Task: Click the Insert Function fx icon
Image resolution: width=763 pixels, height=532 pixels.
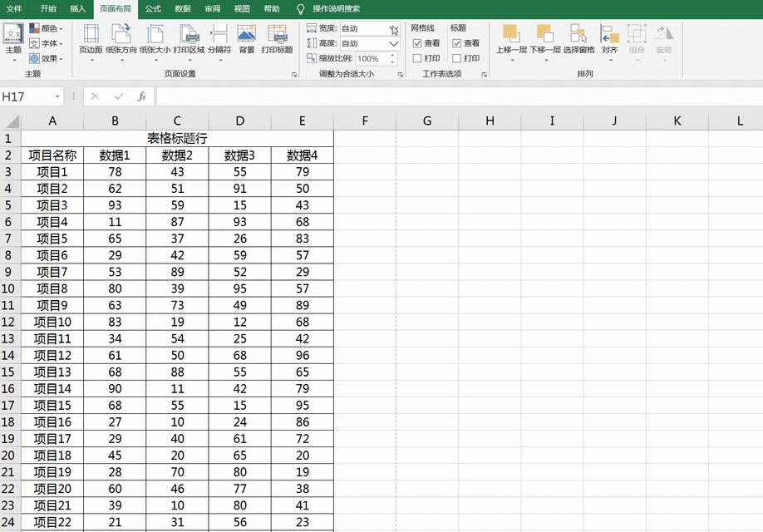Action: (141, 96)
